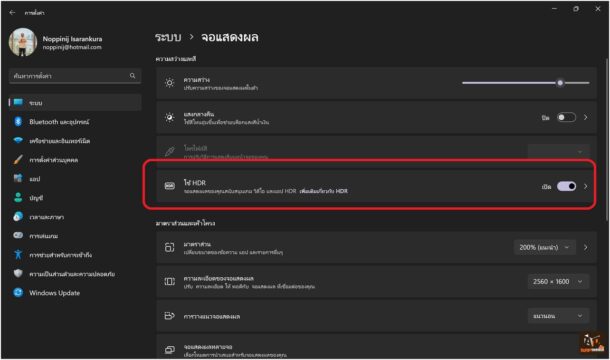
Task: Open privacy and security sidebar item
Action: [75, 274]
